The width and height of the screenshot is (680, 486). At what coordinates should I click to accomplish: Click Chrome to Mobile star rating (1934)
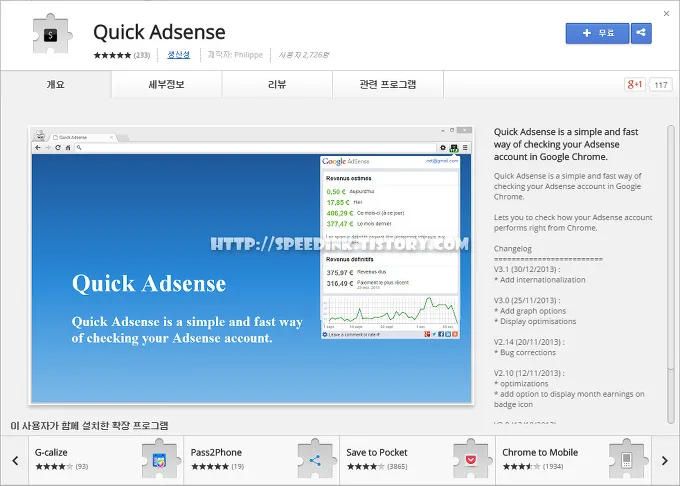(x=533, y=466)
